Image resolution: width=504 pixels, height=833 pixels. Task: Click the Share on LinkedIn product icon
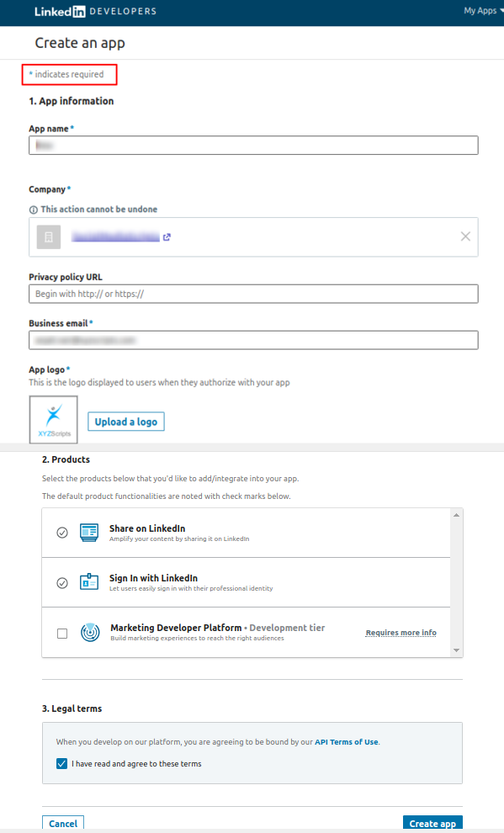pos(89,533)
